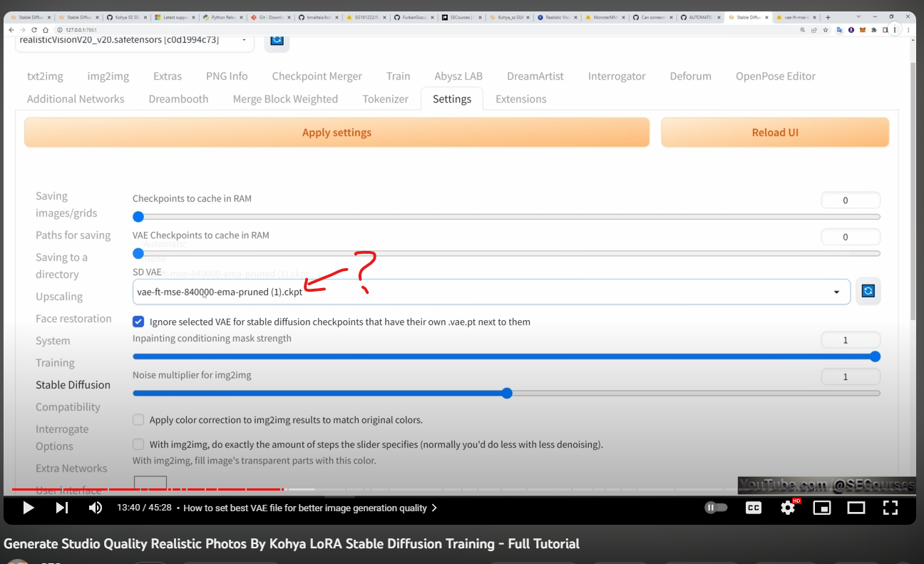Open the YouTube playback settings gear
924x564 pixels.
787,508
